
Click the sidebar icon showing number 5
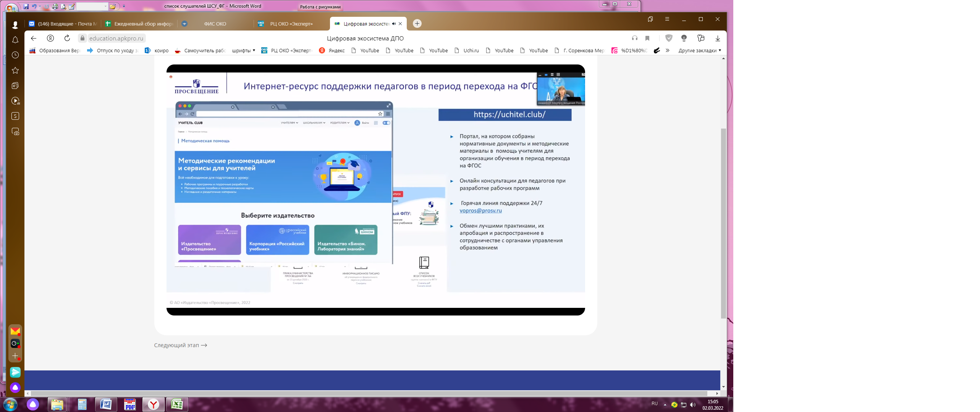(15, 116)
